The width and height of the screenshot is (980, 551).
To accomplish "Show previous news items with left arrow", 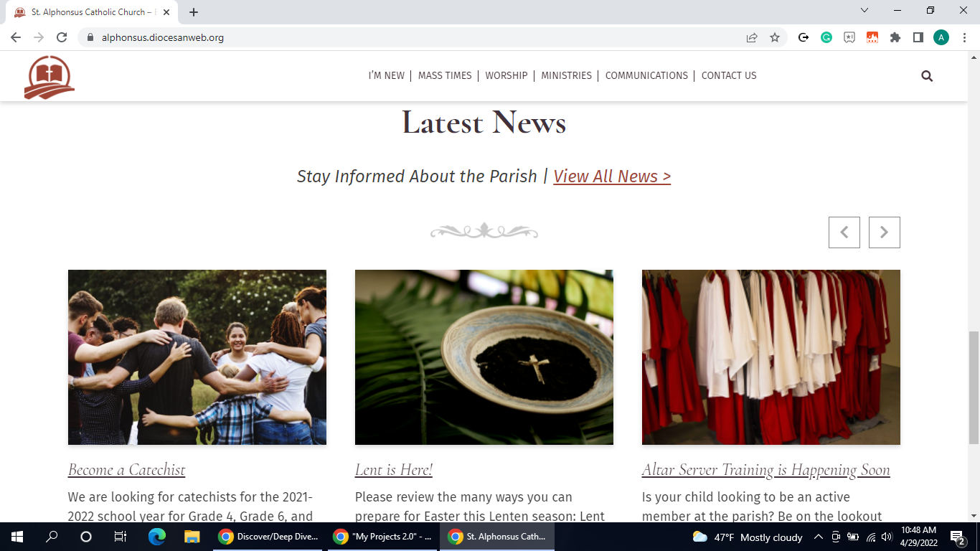I will pyautogui.click(x=844, y=232).
